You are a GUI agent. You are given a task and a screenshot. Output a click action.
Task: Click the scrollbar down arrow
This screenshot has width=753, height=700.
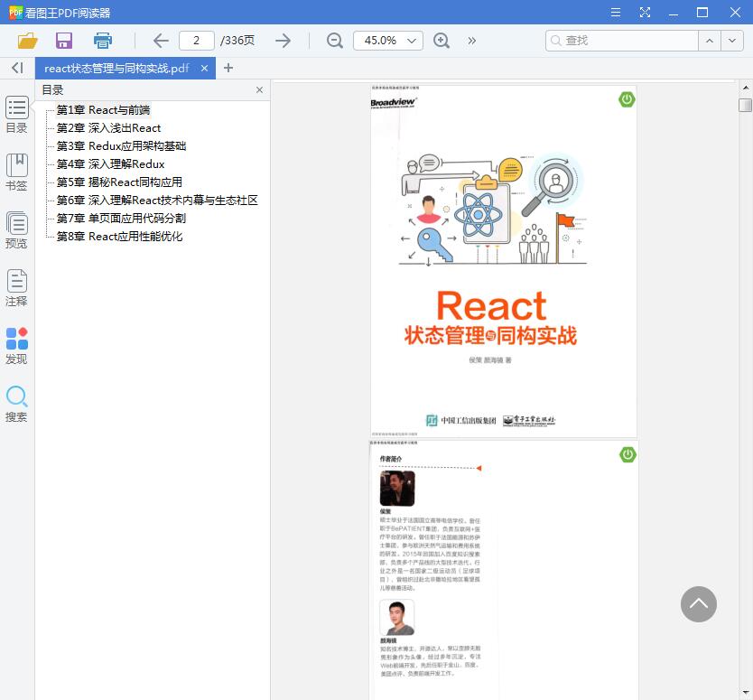coord(745,694)
